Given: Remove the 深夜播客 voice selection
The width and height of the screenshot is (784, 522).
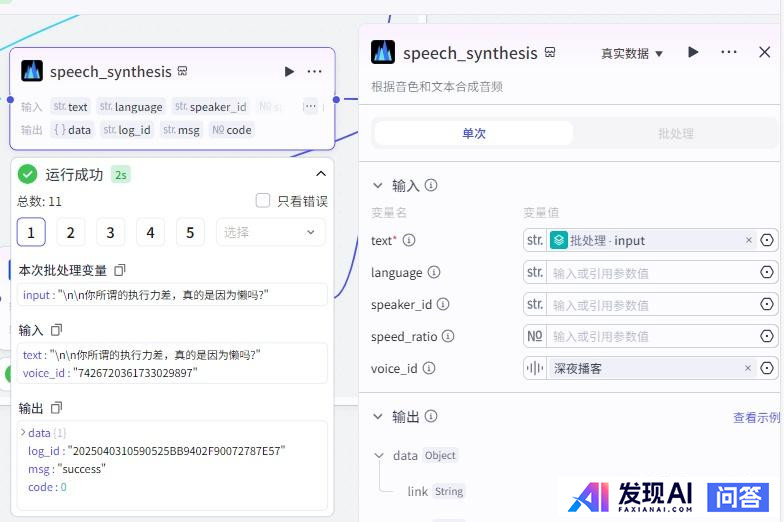Looking at the screenshot, I should (x=748, y=368).
